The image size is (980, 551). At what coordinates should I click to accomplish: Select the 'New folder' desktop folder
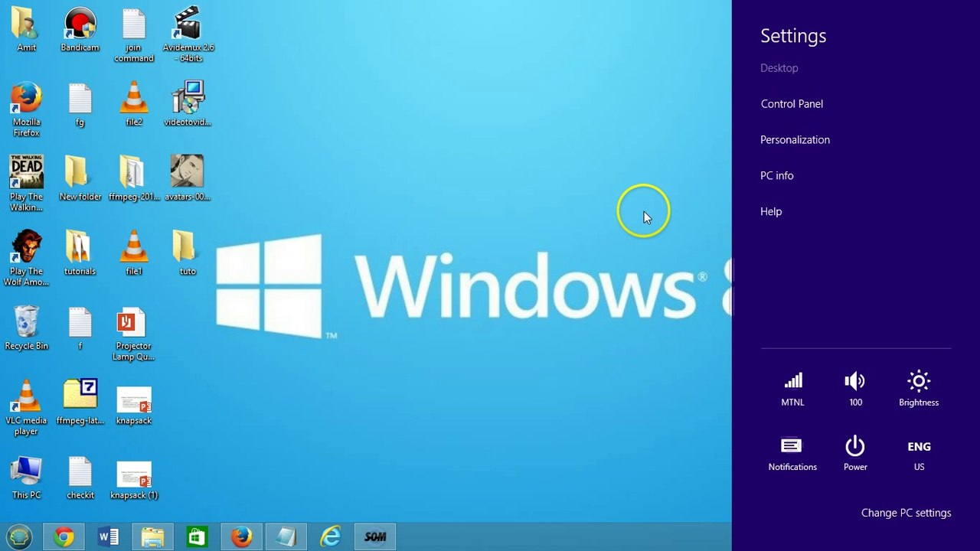click(80, 179)
